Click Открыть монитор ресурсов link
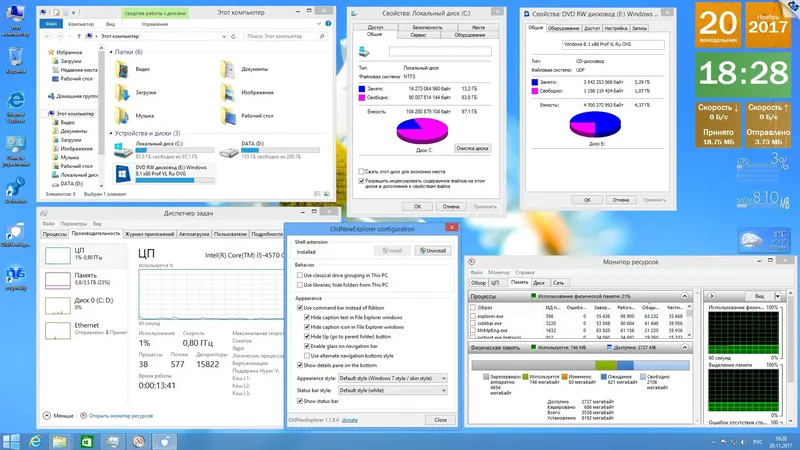The width and height of the screenshot is (800, 450). pos(121,416)
